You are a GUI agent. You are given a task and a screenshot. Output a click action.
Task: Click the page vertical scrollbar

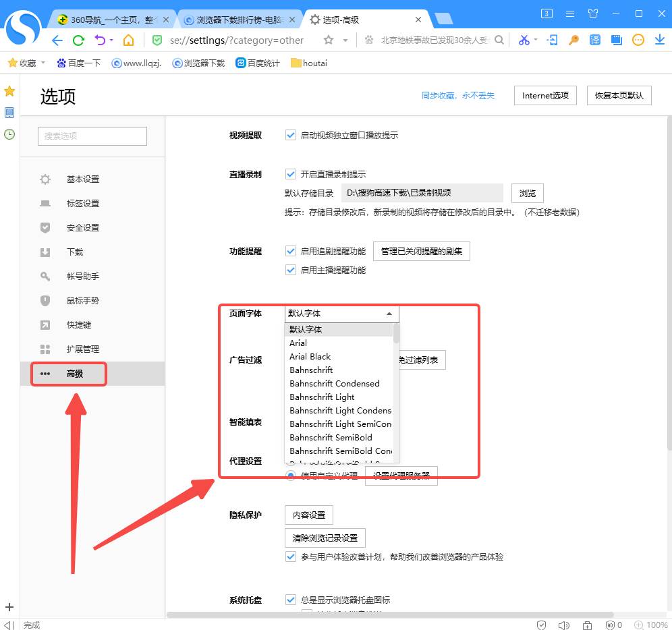(669, 283)
